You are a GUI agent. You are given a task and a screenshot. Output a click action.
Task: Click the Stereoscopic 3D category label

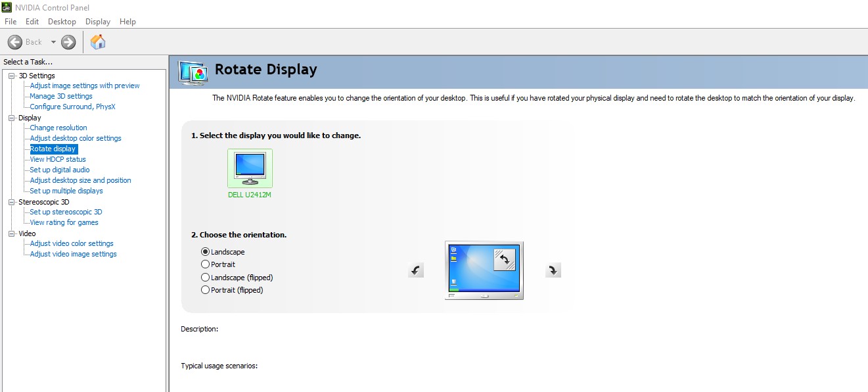point(43,202)
